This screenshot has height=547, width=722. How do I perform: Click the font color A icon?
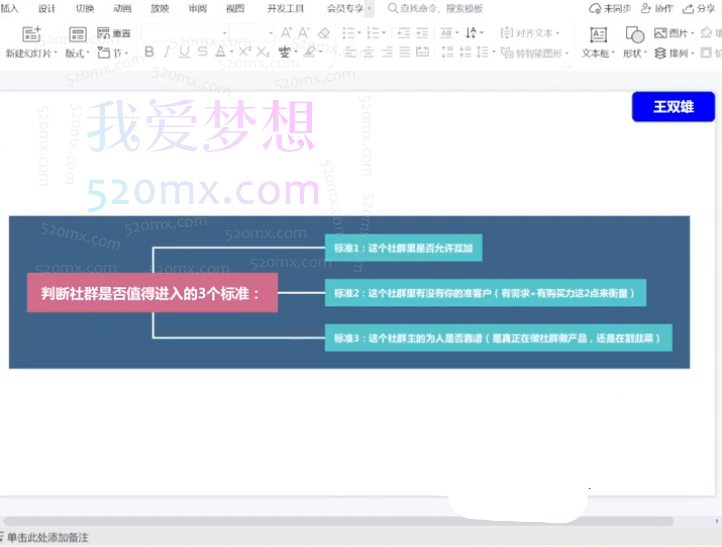pyautogui.click(x=221, y=52)
